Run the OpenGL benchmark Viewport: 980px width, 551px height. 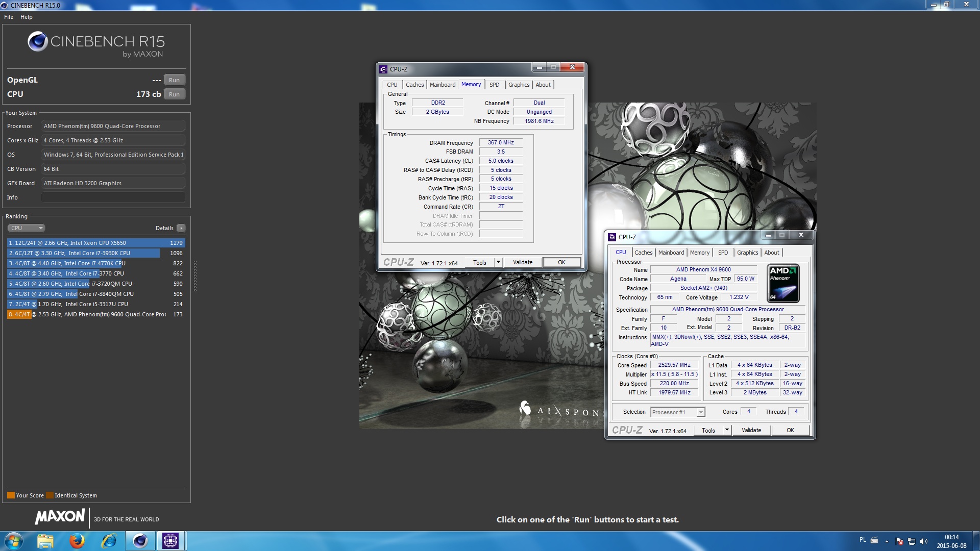175,80
